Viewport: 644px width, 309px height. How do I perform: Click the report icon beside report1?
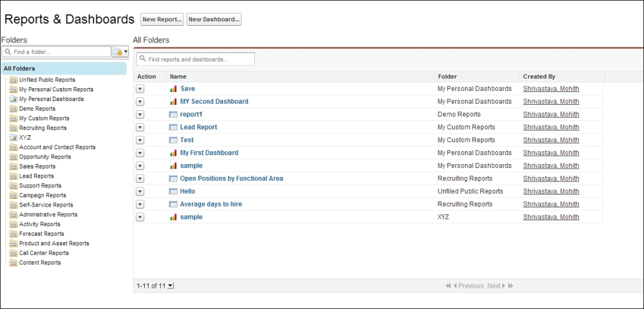173,115
